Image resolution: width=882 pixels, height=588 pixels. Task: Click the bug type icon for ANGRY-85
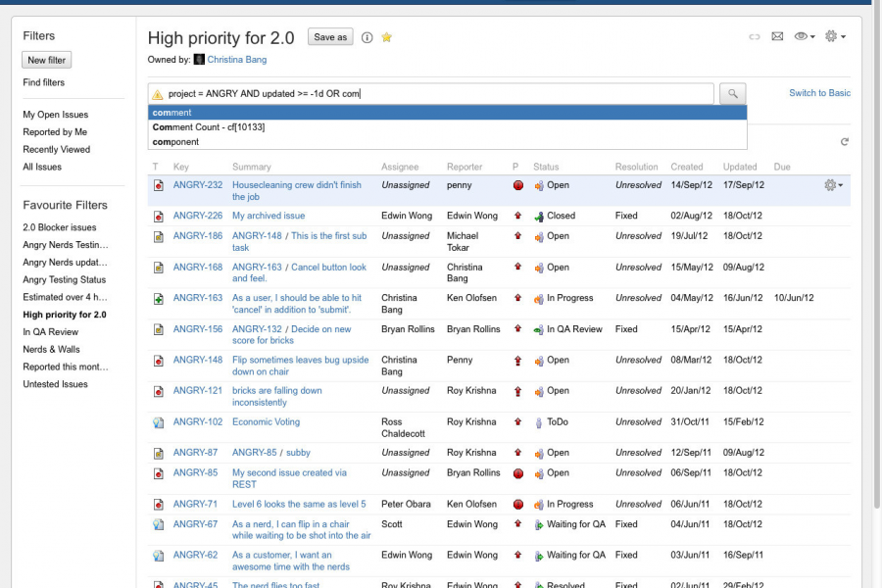(159, 473)
